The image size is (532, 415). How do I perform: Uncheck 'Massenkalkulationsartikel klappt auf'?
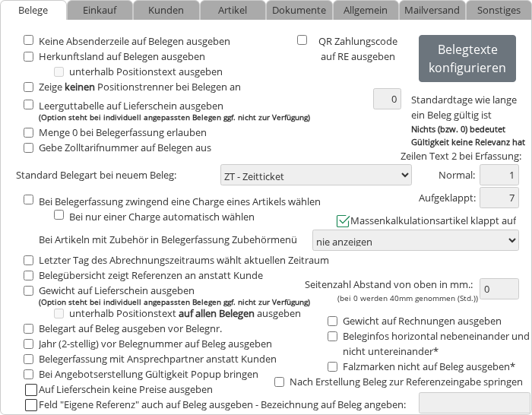click(x=343, y=221)
